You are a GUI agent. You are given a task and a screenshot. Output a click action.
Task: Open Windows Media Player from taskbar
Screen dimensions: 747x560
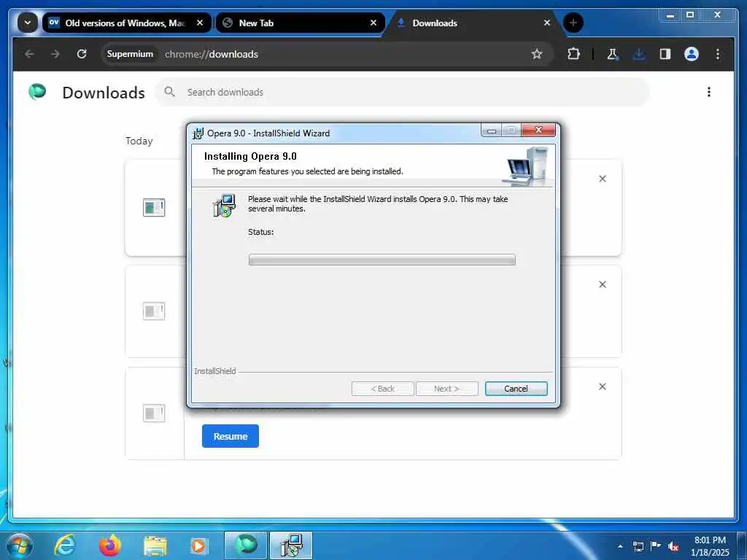coord(198,545)
